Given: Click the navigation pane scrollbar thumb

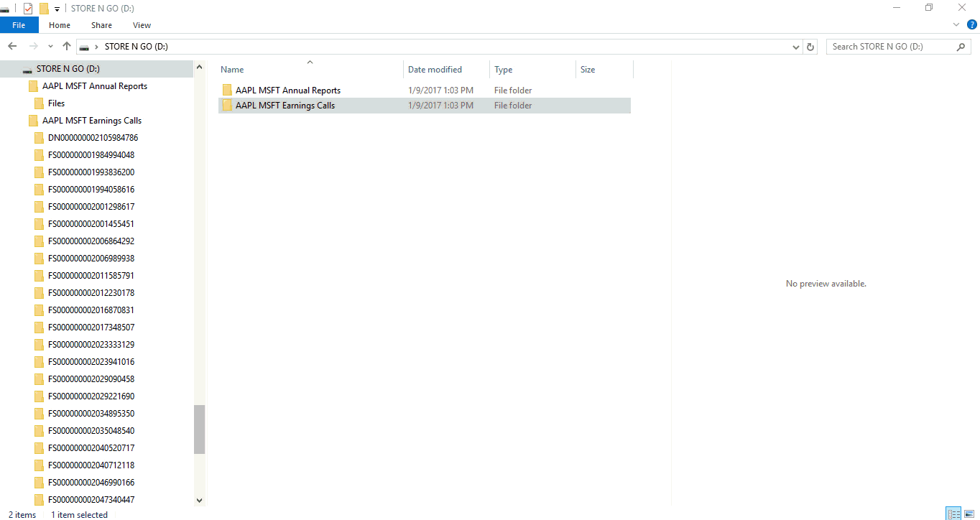Looking at the screenshot, I should [200, 430].
